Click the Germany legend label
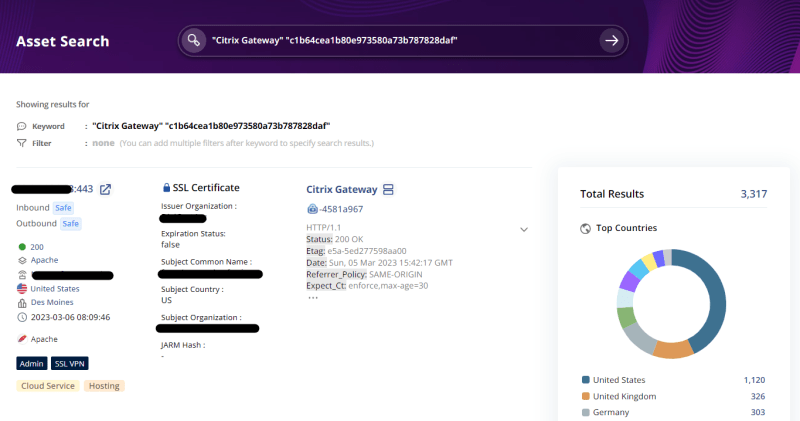Image resolution: width=800 pixels, height=421 pixels. click(611, 412)
